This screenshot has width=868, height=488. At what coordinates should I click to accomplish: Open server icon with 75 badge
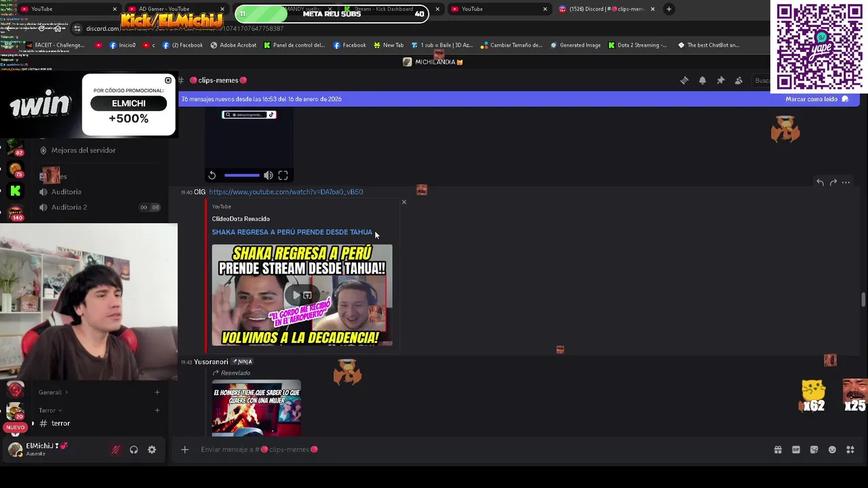15,169
